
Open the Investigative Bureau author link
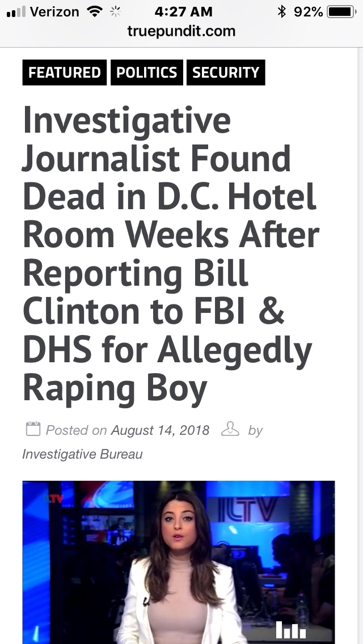[x=82, y=454]
